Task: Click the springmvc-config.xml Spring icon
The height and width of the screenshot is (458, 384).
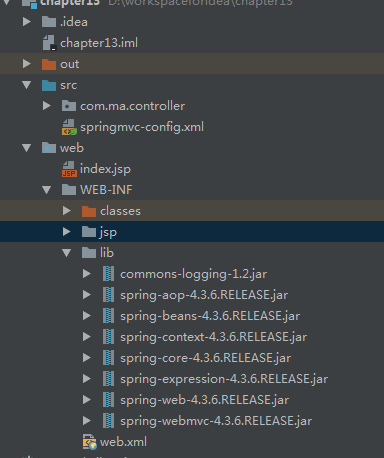Action: 69,127
